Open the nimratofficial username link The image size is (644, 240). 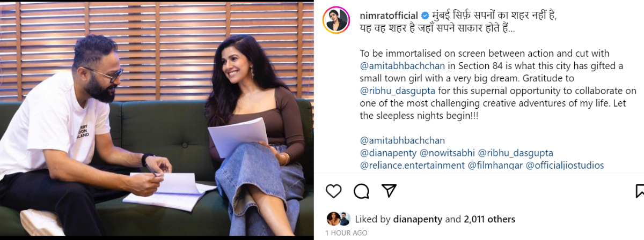(x=389, y=16)
